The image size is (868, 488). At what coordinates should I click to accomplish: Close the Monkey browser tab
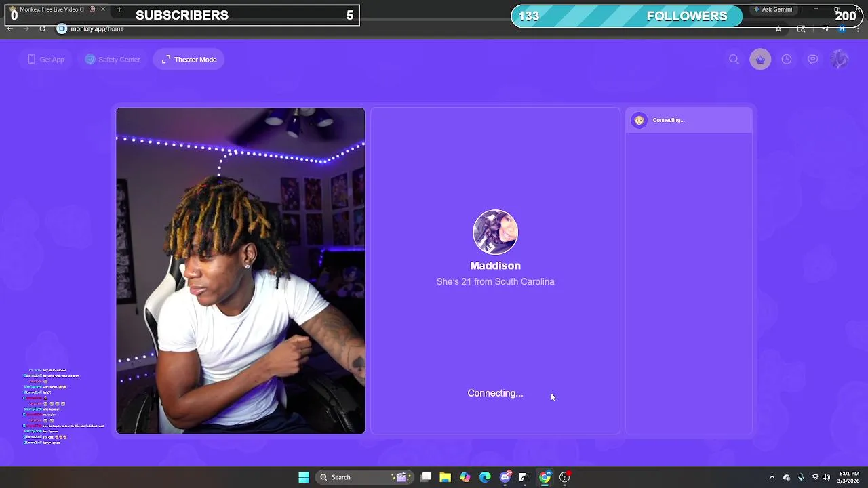click(103, 9)
